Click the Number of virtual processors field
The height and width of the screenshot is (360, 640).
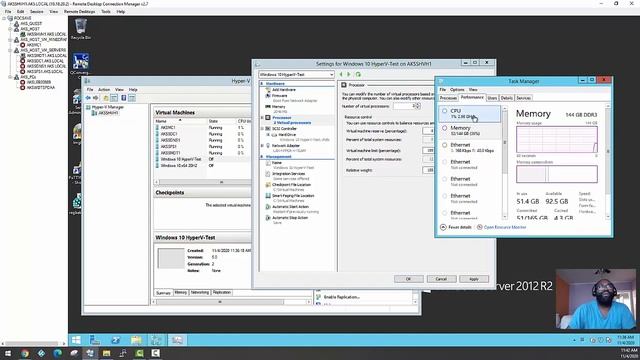[407, 106]
